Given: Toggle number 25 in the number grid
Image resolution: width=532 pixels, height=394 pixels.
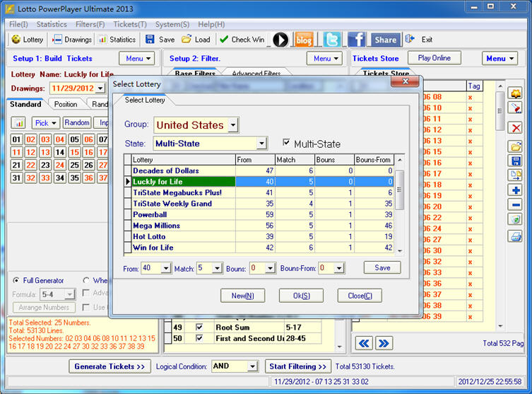Looking at the screenshot, I should (74, 165).
